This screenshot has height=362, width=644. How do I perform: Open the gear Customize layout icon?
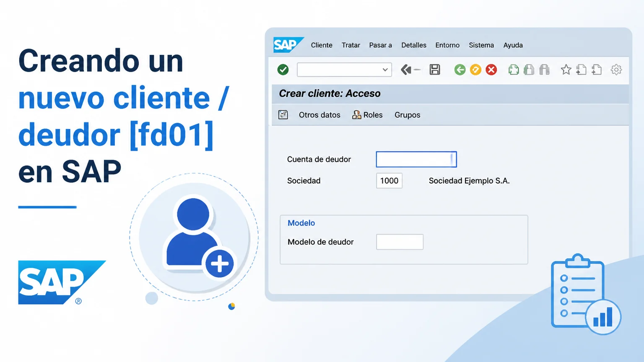click(x=616, y=70)
